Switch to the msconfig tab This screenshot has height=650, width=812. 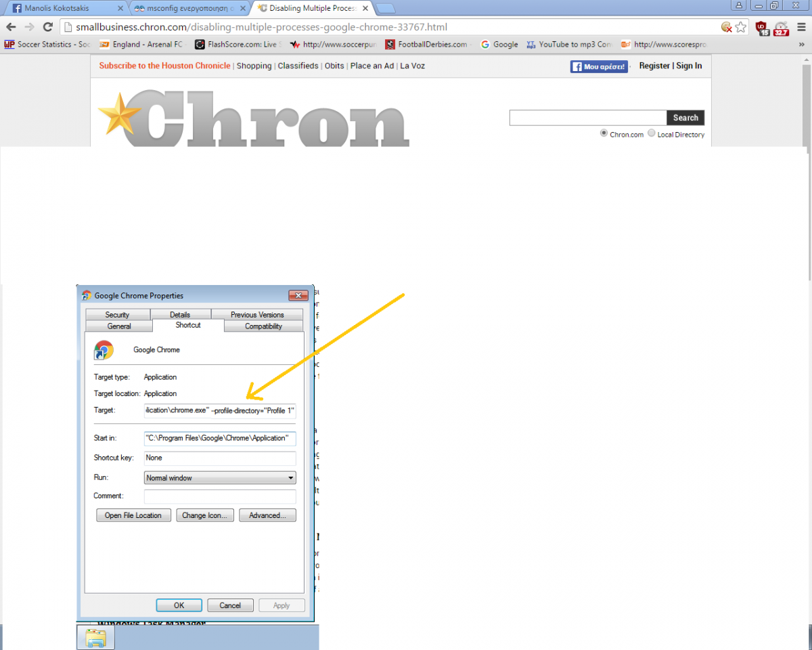pyautogui.click(x=188, y=9)
